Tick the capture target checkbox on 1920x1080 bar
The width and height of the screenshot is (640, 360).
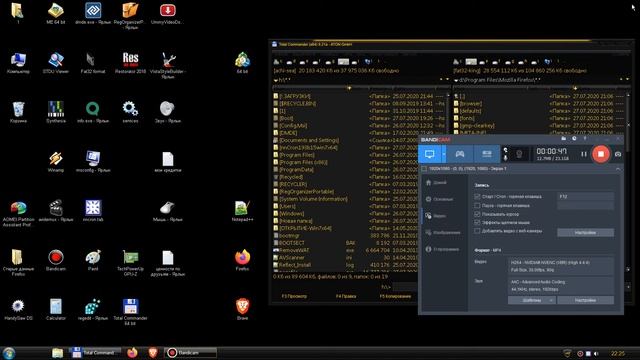424,169
